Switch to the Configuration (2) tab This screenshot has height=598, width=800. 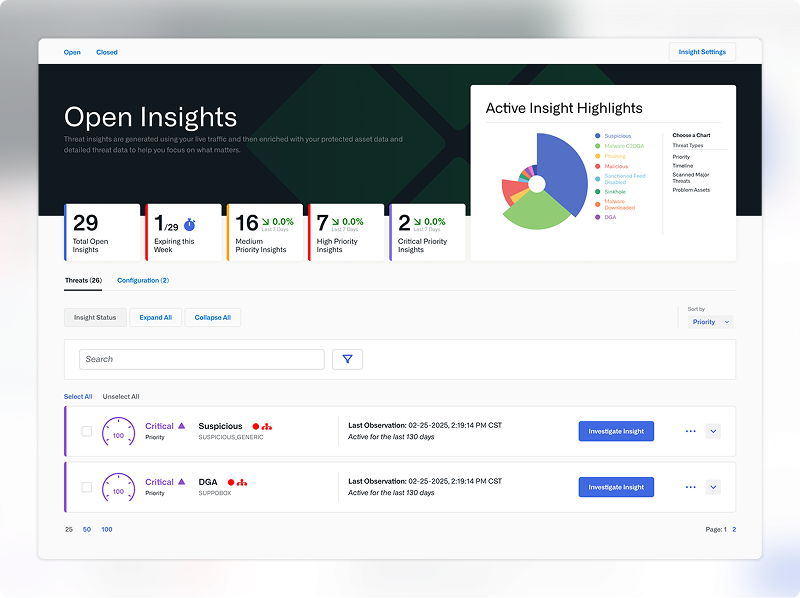[x=143, y=281]
